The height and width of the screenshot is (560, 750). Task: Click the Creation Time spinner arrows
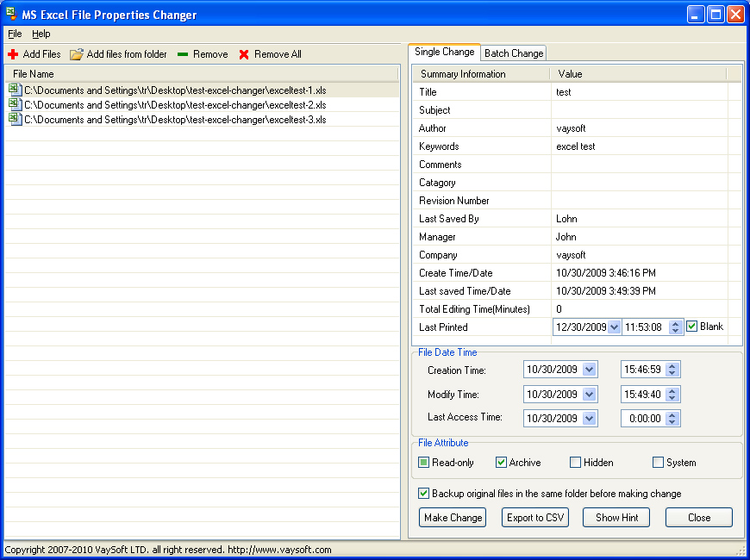pos(672,370)
